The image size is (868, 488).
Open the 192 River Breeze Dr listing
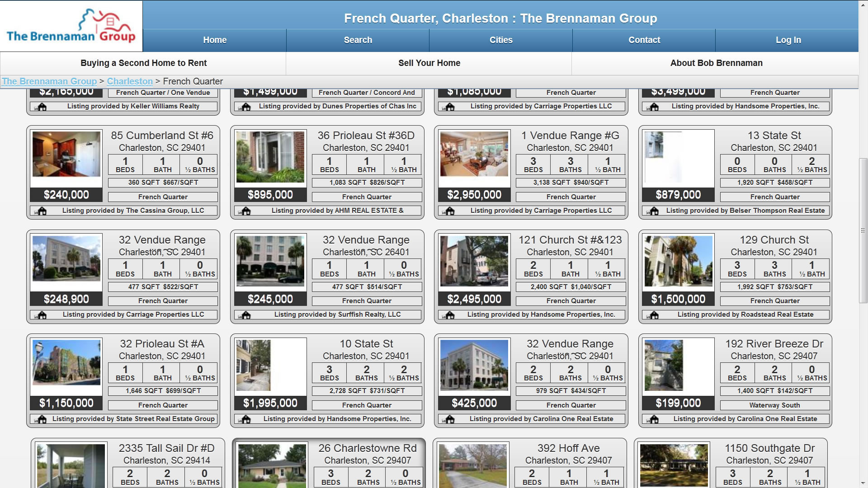pyautogui.click(x=774, y=344)
